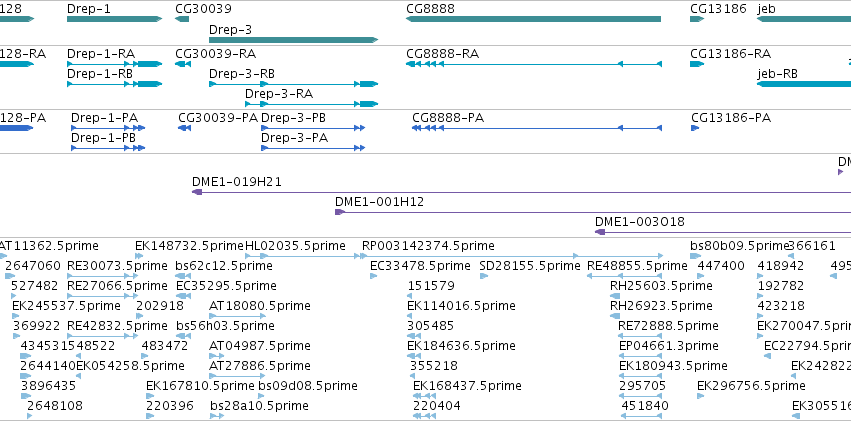This screenshot has width=851, height=421.
Task: Click the CG8888-RA transcript line
Action: [x=534, y=64]
